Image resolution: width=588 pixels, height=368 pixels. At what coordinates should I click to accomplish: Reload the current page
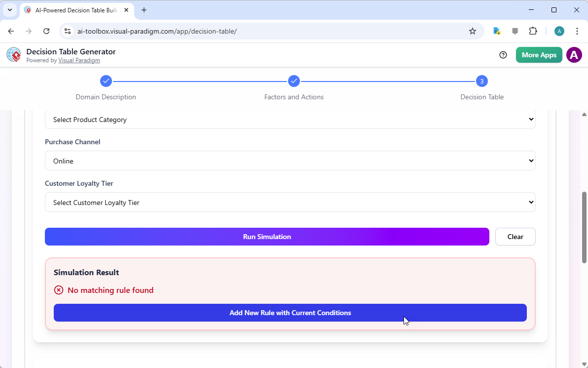point(46,31)
